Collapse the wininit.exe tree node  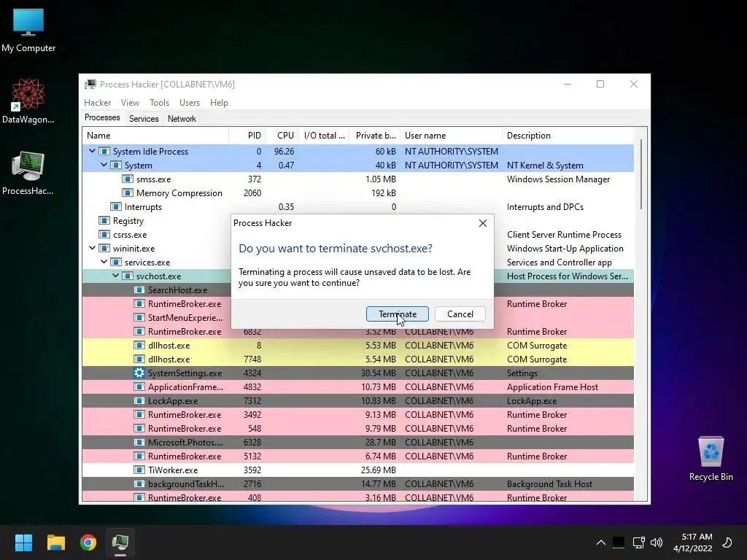pyautogui.click(x=92, y=248)
